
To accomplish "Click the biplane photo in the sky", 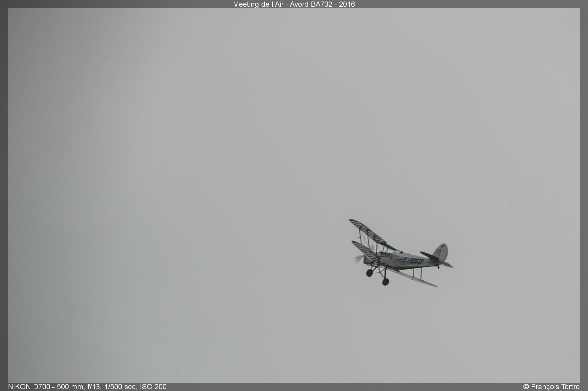I will [x=401, y=253].
